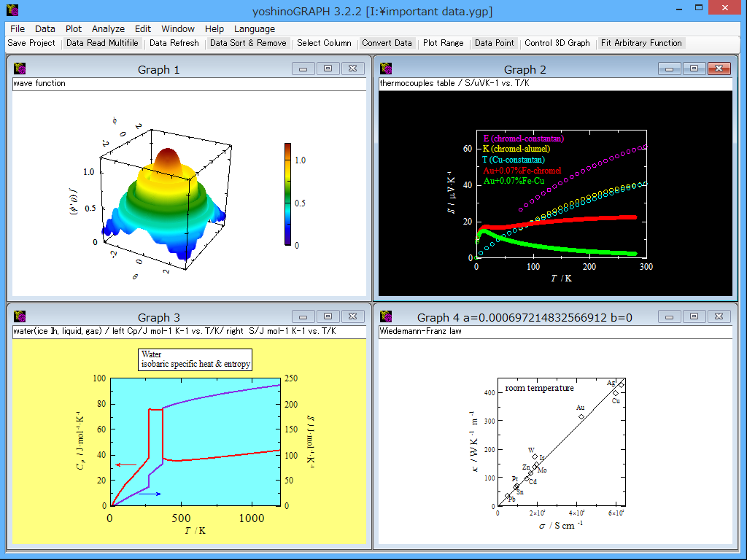The height and width of the screenshot is (560, 747).
Task: Click the 3D wave function surface plot
Action: tap(164, 203)
